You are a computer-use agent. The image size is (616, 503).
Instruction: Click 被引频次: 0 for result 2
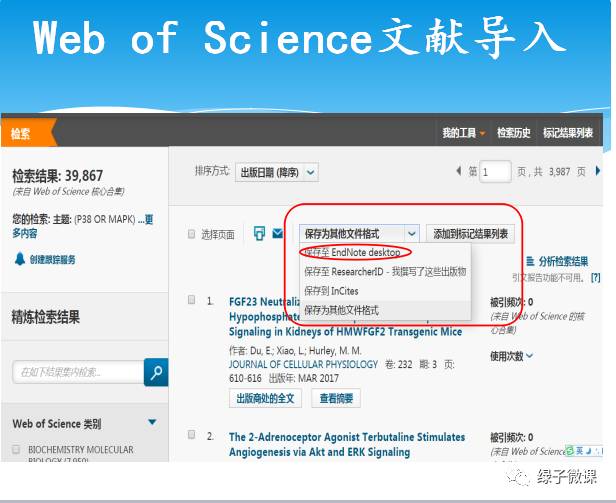pos(511,437)
